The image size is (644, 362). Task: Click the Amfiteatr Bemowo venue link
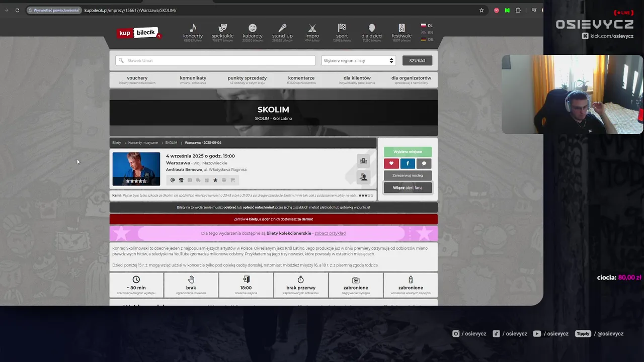(184, 170)
